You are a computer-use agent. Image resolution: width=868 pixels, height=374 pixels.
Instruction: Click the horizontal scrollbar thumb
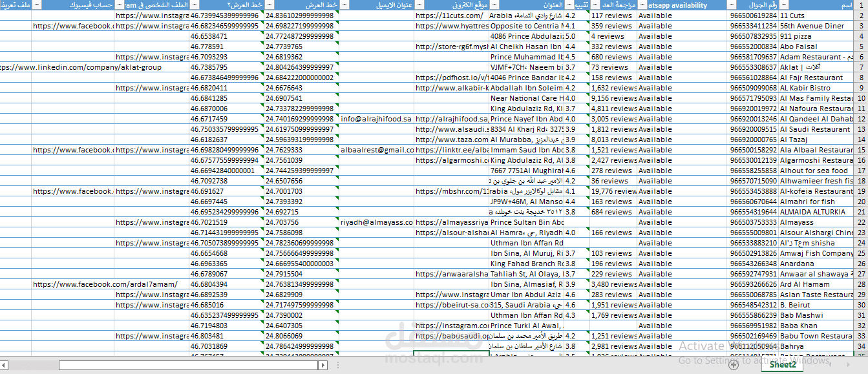[187, 365]
